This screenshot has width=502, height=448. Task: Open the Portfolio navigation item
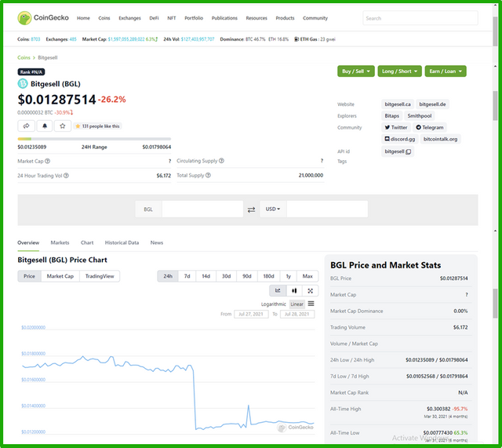pos(194,18)
